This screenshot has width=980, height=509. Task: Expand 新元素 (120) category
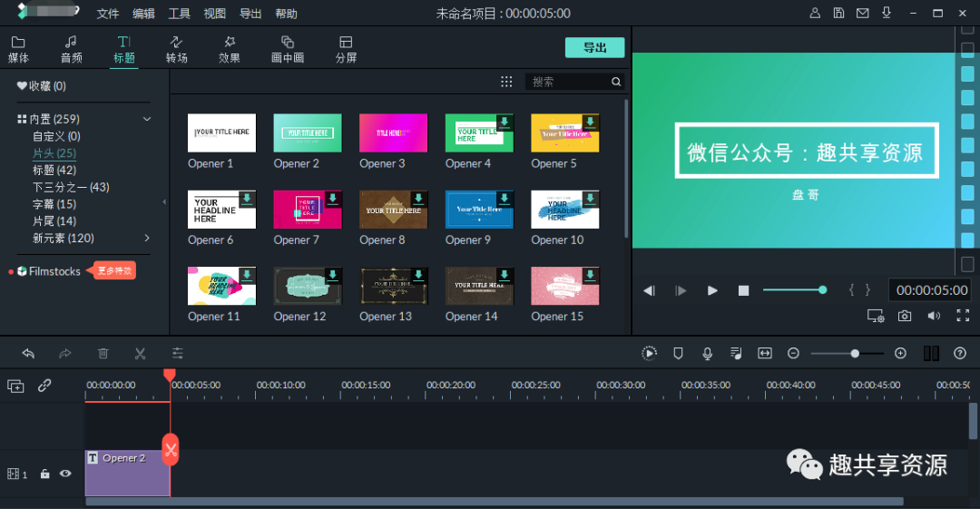tap(147, 238)
